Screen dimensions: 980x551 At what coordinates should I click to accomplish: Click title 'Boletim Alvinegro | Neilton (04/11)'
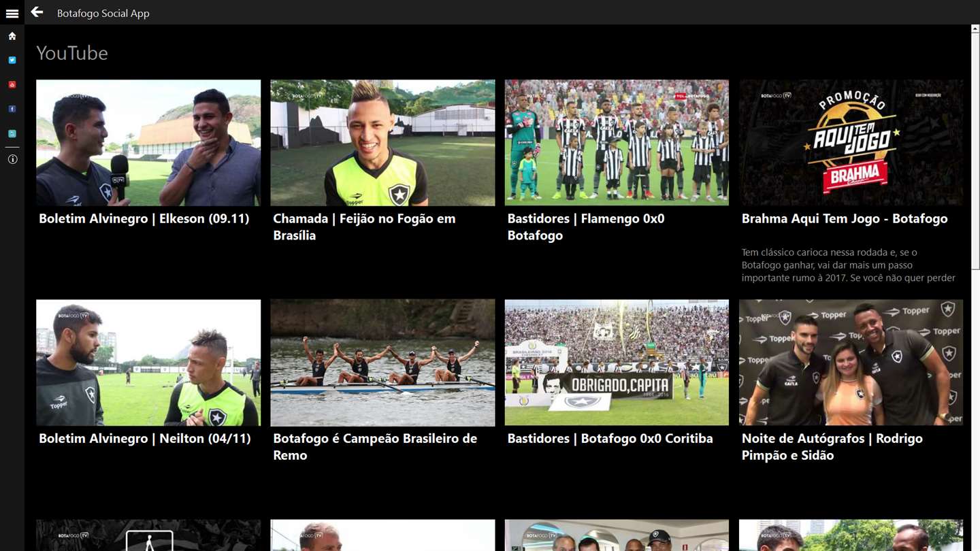coord(145,439)
